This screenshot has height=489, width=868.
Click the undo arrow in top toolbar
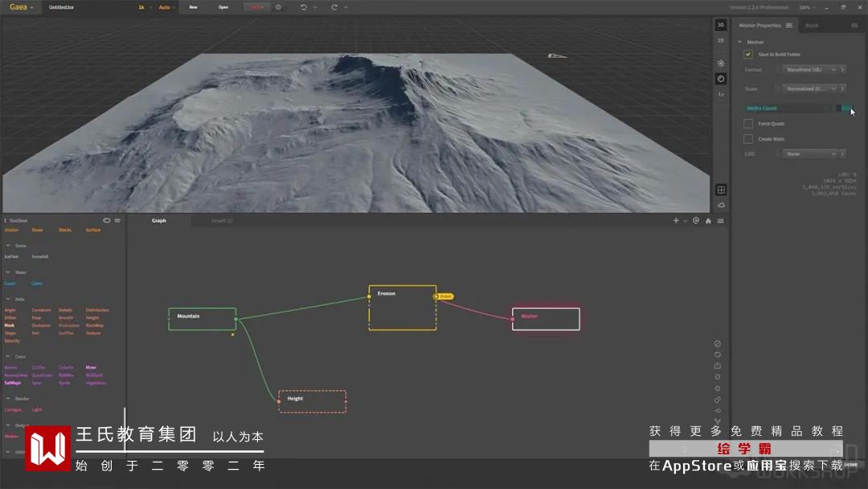[x=303, y=7]
